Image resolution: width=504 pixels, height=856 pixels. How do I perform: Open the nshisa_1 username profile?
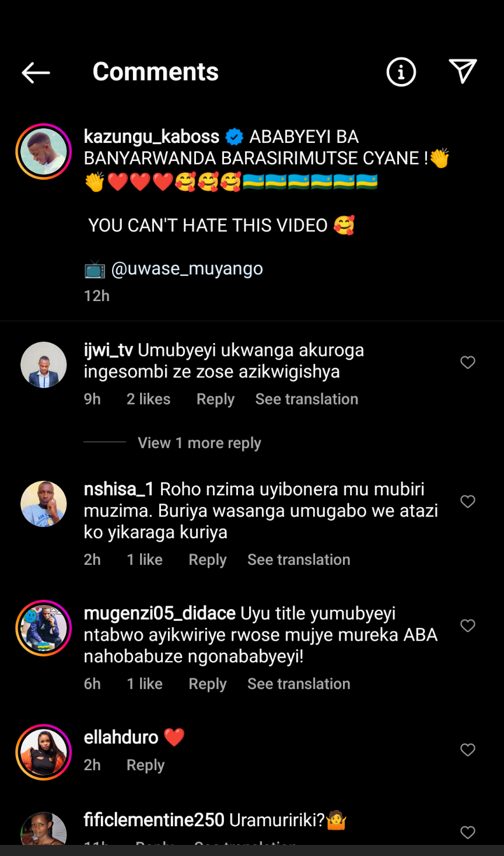tap(119, 489)
